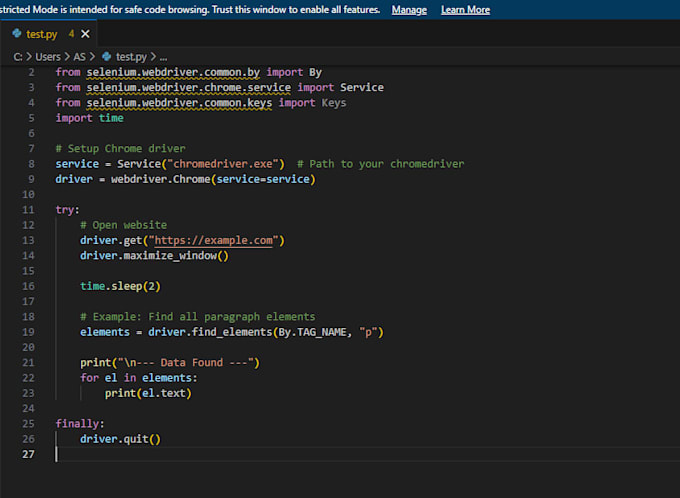The height and width of the screenshot is (498, 680).
Task: Click the '# Open website' comment
Action: click(124, 225)
